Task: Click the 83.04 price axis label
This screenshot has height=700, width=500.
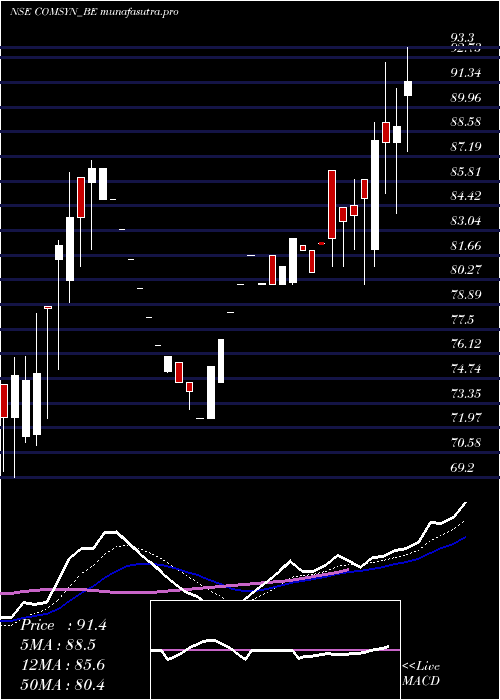Action: coord(466,221)
